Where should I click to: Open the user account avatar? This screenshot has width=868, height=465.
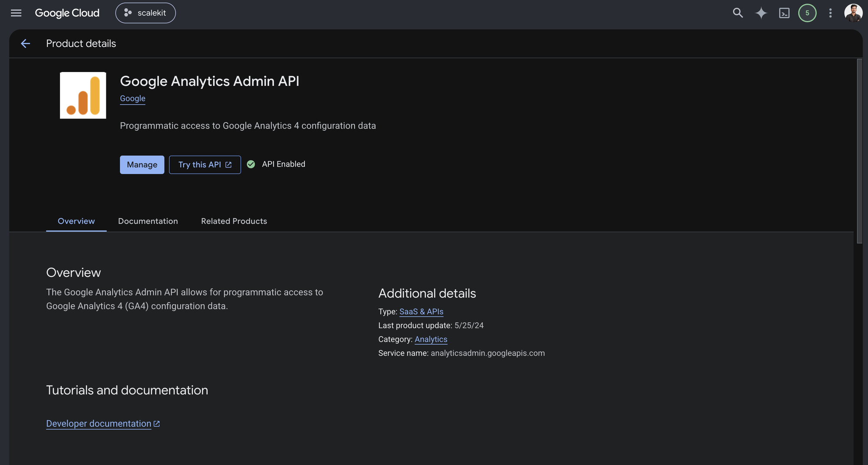click(x=853, y=13)
